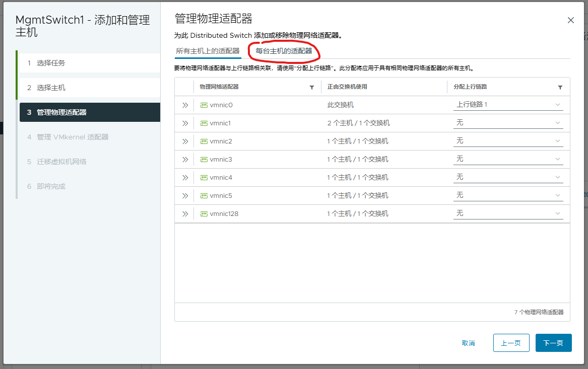Expand the vmnic5 row details

185,196
